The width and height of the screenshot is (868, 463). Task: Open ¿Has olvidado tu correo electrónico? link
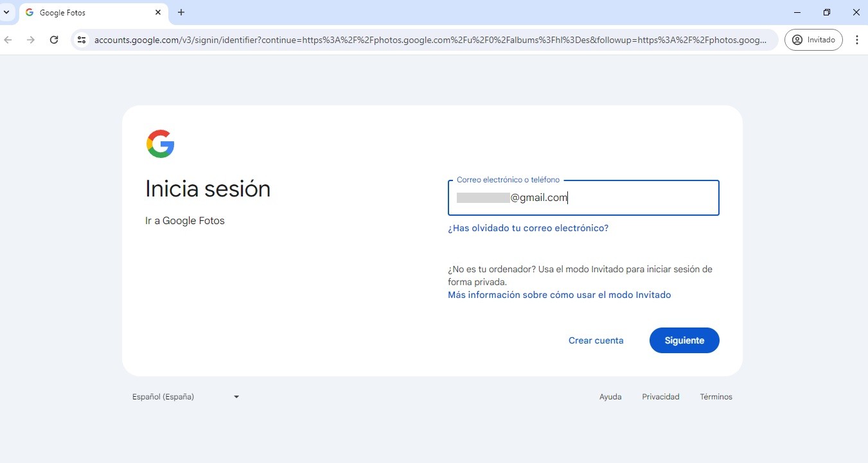[x=528, y=228]
